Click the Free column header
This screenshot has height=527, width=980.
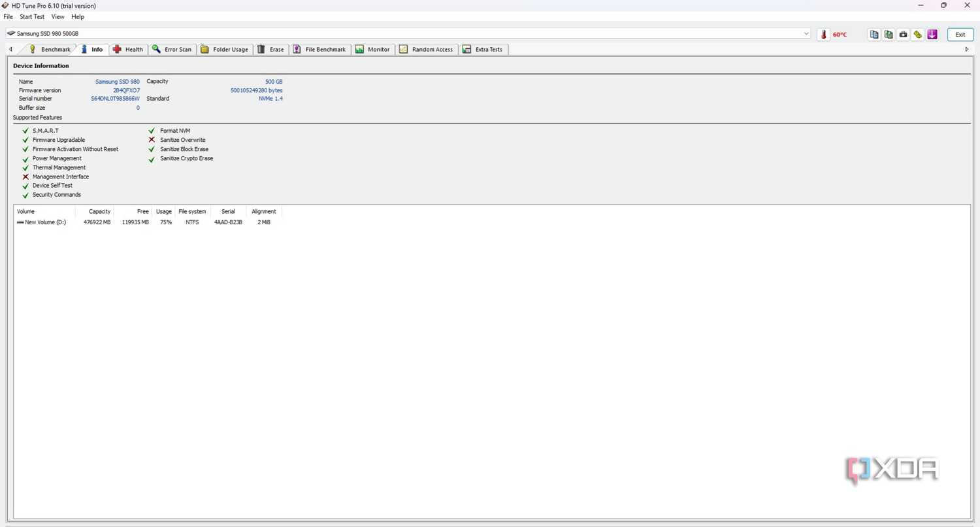pos(133,211)
